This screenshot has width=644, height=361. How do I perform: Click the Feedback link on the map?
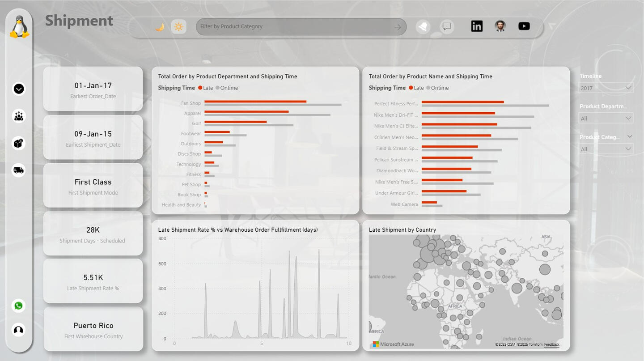click(x=551, y=344)
